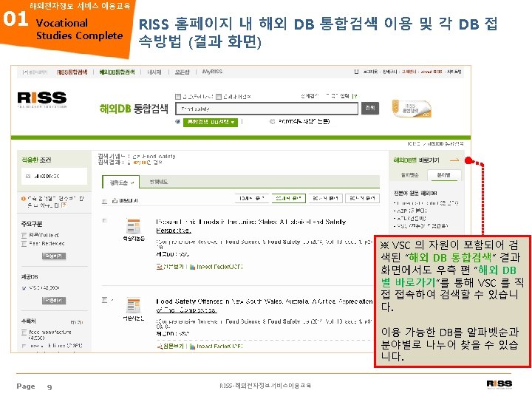This screenshot has height=399, width=532.
Task: Switch to the 알파벳순 tab
Action: click(409, 175)
